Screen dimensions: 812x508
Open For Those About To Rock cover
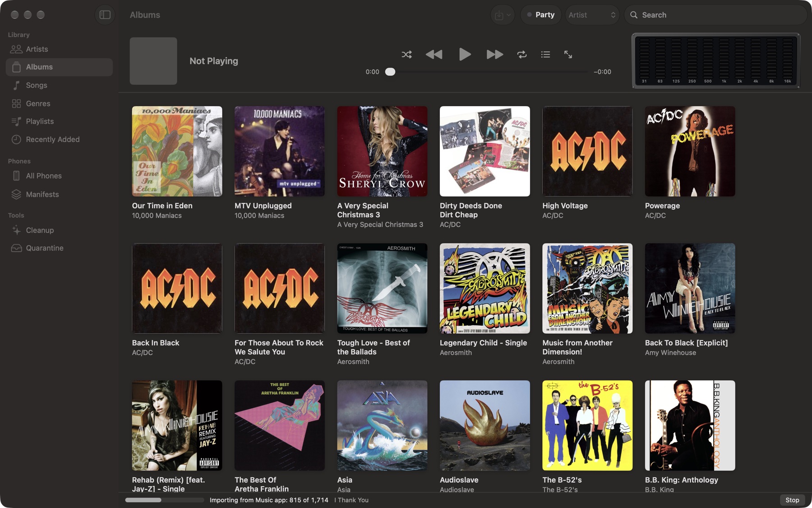pos(280,289)
